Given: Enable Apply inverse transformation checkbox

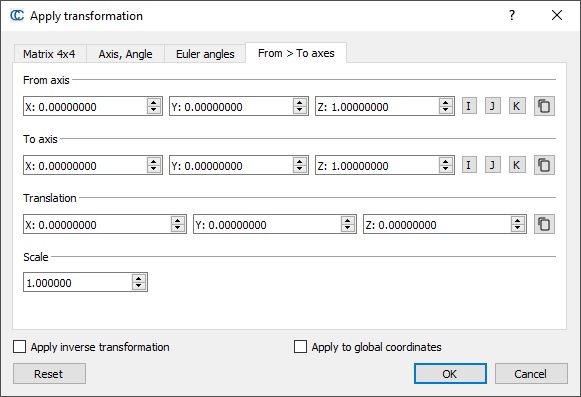Looking at the screenshot, I should pyautogui.click(x=19, y=347).
